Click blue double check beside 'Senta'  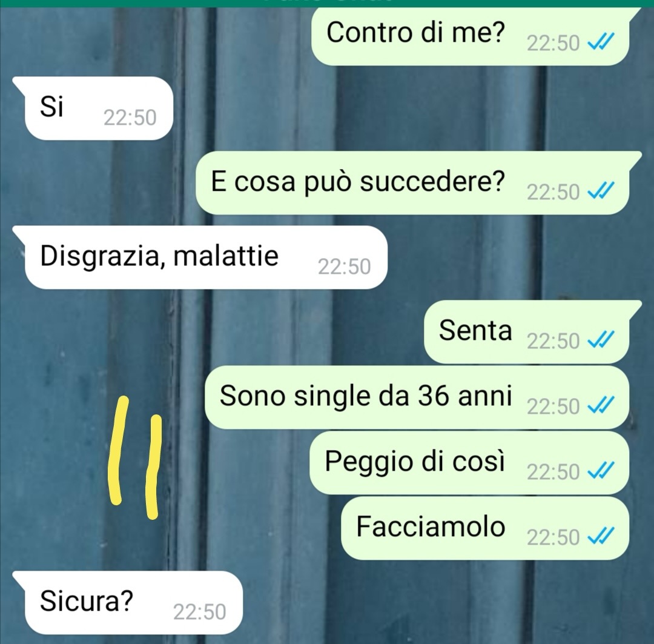click(601, 340)
